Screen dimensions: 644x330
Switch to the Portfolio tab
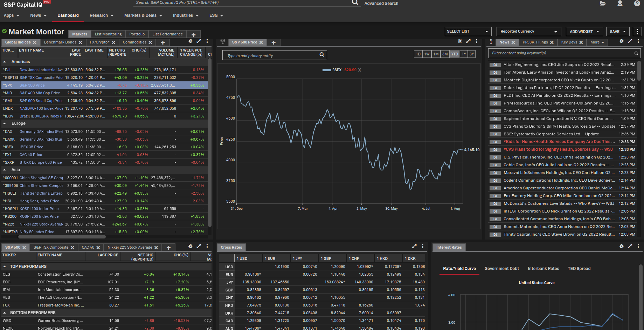137,34
